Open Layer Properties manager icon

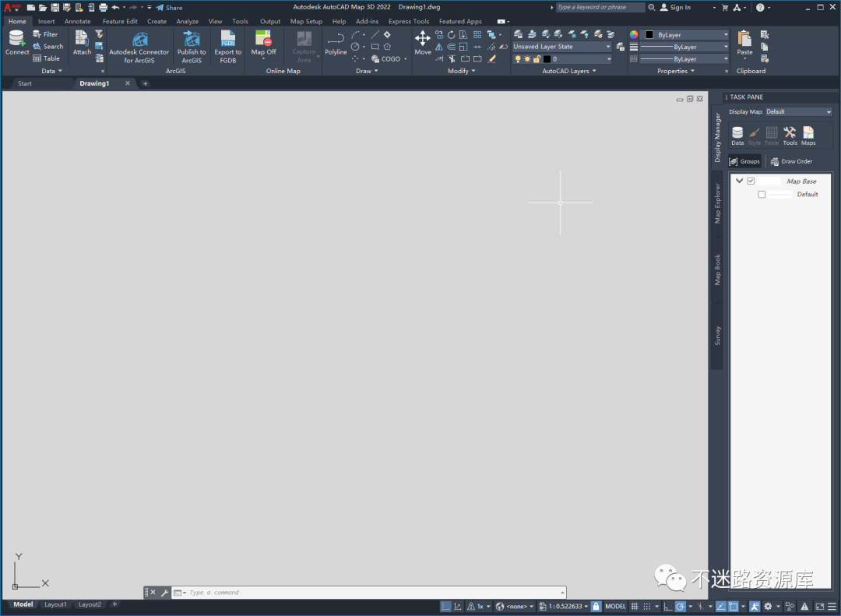pyautogui.click(x=518, y=34)
